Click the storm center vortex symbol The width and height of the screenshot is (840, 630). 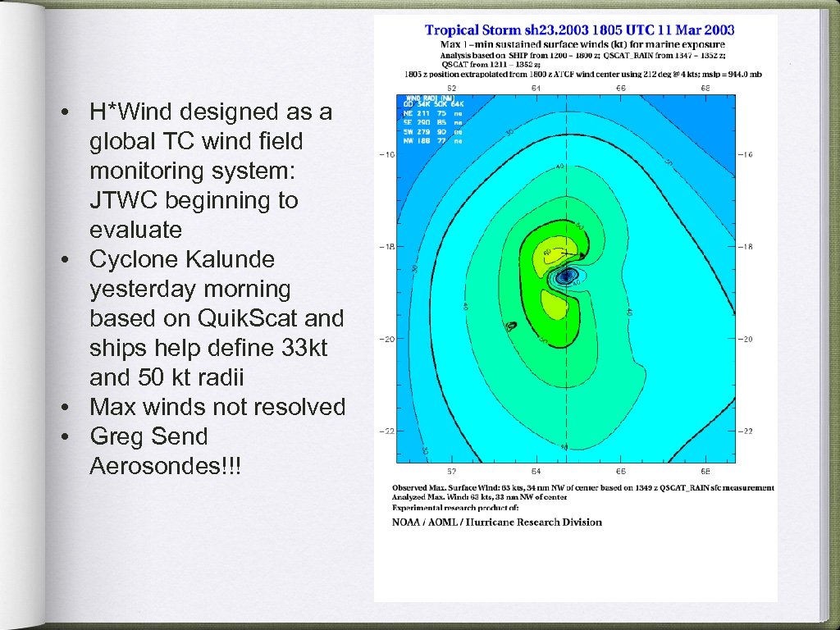coord(564,277)
